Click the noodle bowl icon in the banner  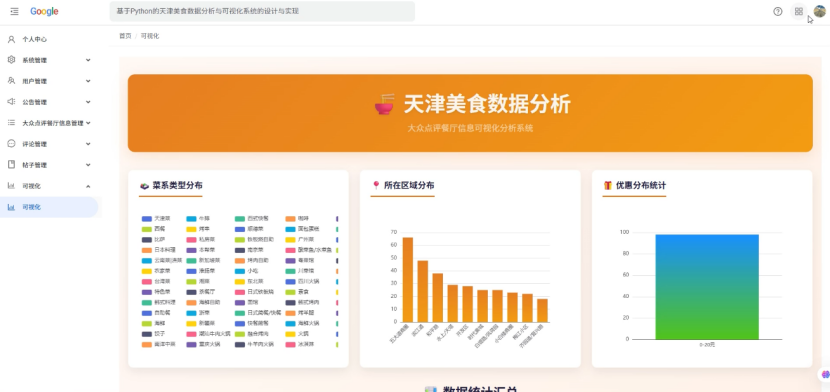click(385, 104)
